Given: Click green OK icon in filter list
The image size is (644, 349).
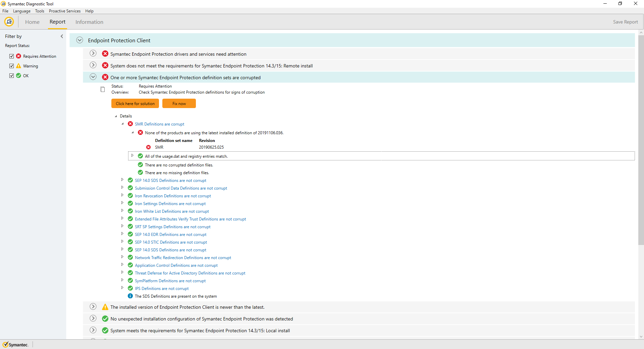Looking at the screenshot, I should point(18,76).
